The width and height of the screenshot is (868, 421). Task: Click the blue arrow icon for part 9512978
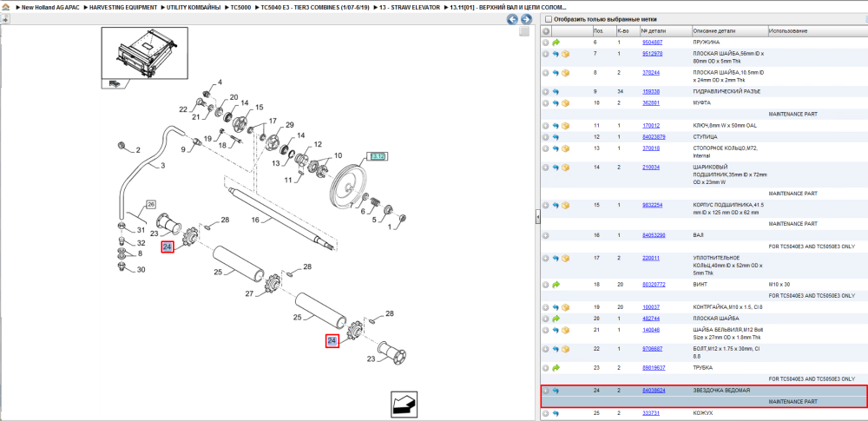point(556,54)
